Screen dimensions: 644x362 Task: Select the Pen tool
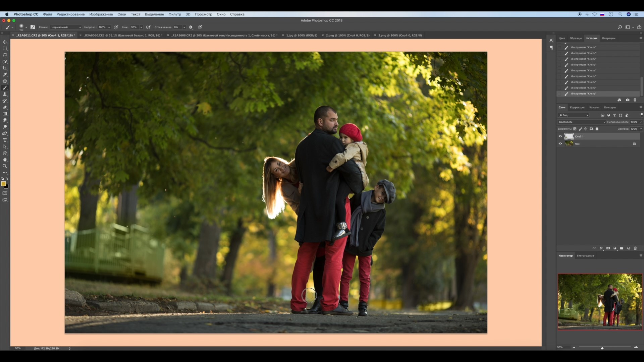5,133
